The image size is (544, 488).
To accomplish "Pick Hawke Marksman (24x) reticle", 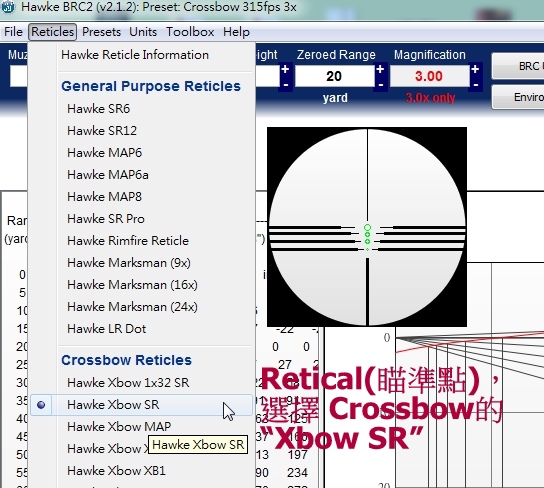I will pos(132,307).
